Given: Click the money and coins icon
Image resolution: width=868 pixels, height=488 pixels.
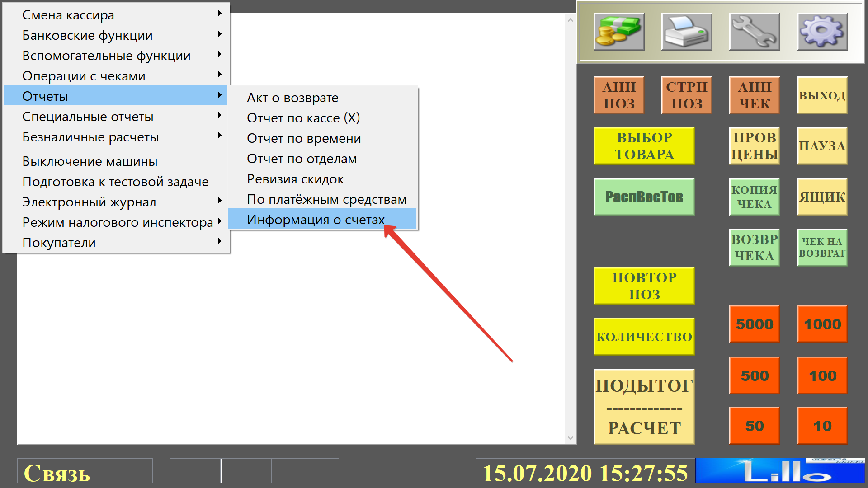Looking at the screenshot, I should [618, 32].
